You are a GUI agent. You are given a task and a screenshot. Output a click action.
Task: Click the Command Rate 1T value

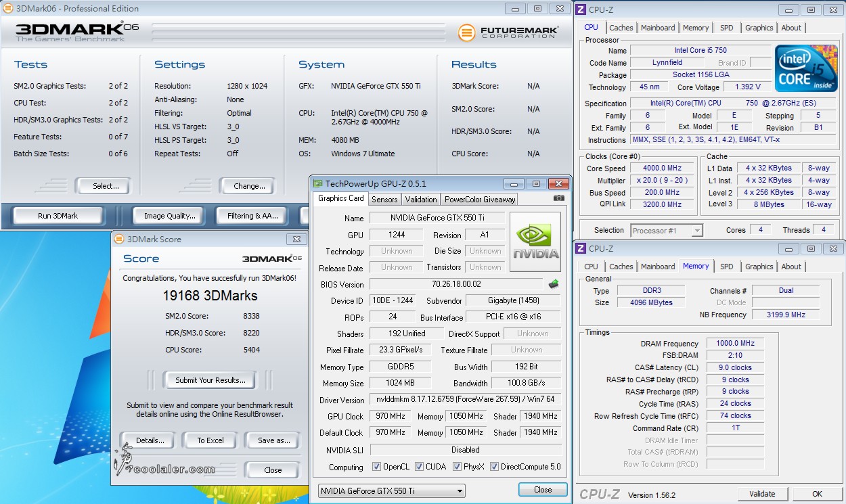click(x=735, y=428)
